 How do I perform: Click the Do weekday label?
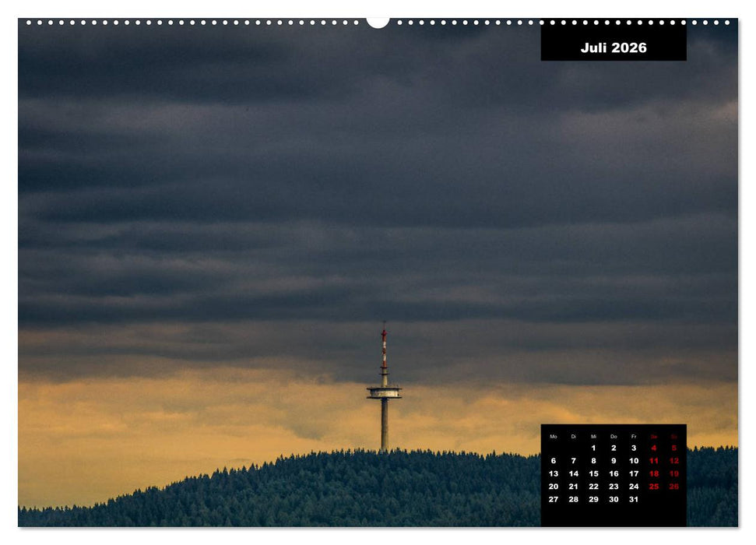(x=614, y=436)
